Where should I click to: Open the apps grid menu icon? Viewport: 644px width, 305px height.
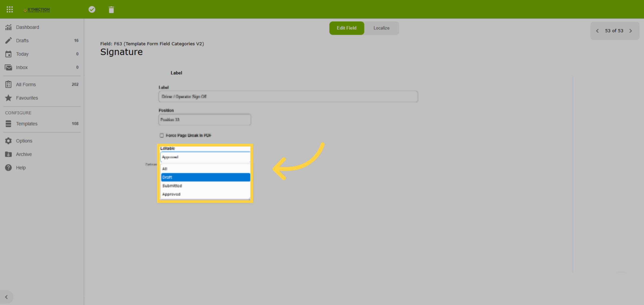(10, 10)
